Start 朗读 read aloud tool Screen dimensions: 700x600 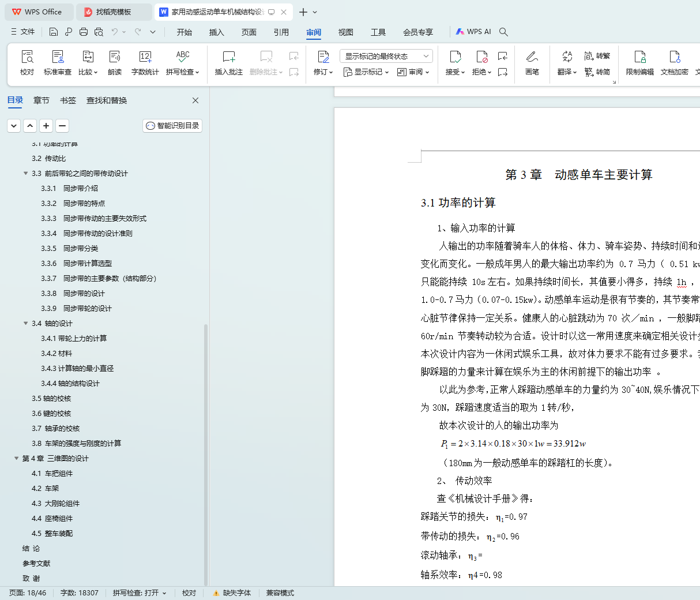pos(115,63)
